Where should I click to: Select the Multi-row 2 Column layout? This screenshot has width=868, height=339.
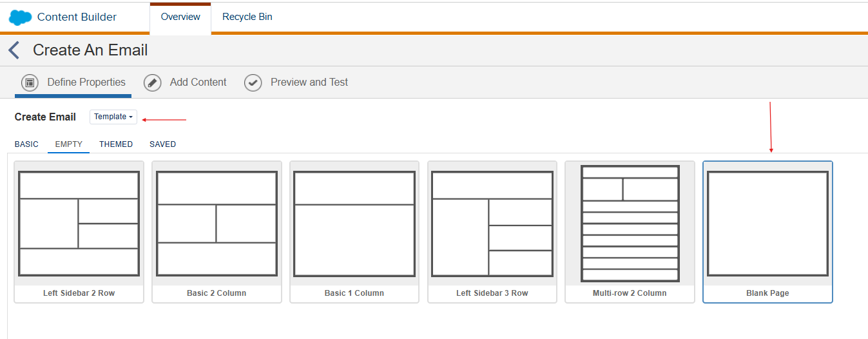[x=630, y=231]
